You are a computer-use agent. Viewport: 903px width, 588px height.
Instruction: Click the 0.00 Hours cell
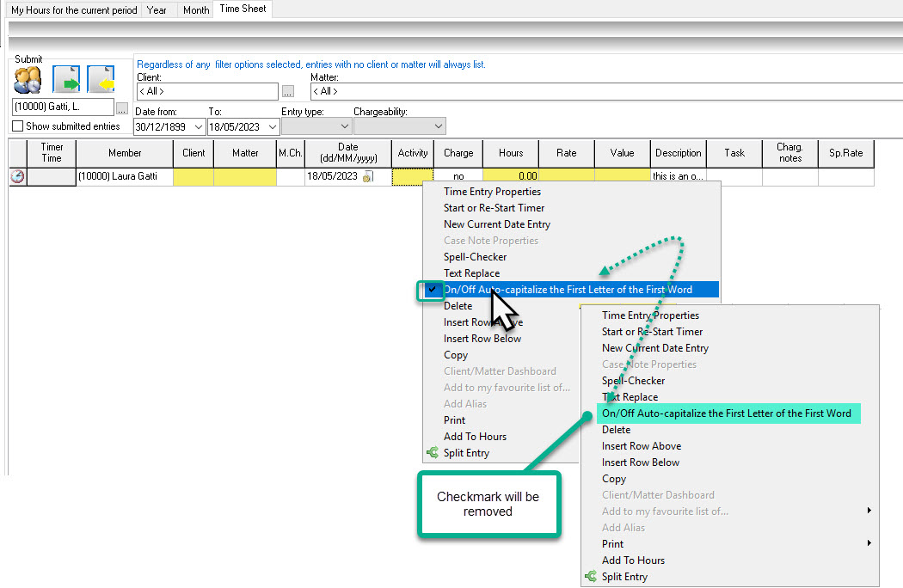click(511, 176)
